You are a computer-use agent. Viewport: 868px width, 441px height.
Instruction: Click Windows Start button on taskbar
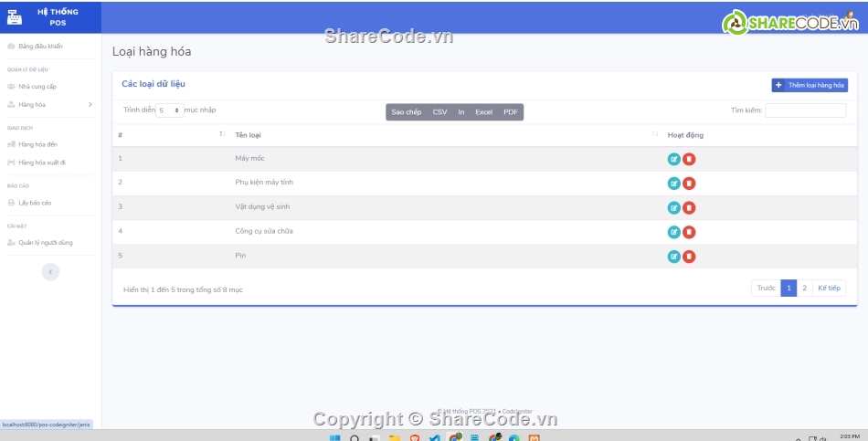tap(334, 437)
